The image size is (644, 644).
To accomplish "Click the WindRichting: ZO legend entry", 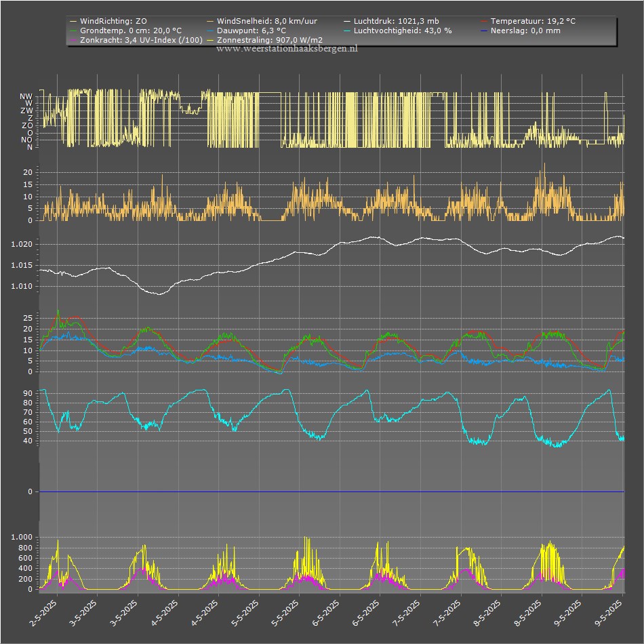I will coord(108,21).
